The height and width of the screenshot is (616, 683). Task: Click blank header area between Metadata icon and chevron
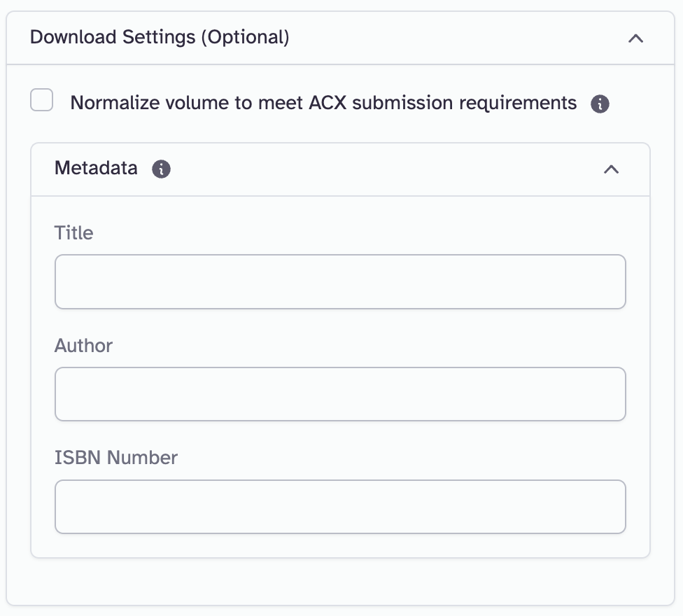[x=385, y=169]
